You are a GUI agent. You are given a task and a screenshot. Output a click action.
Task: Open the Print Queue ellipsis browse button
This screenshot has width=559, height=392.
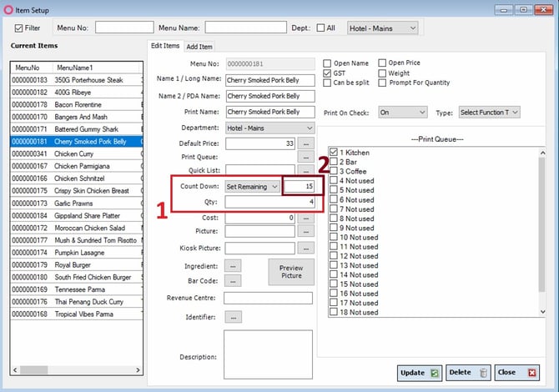[x=306, y=157]
